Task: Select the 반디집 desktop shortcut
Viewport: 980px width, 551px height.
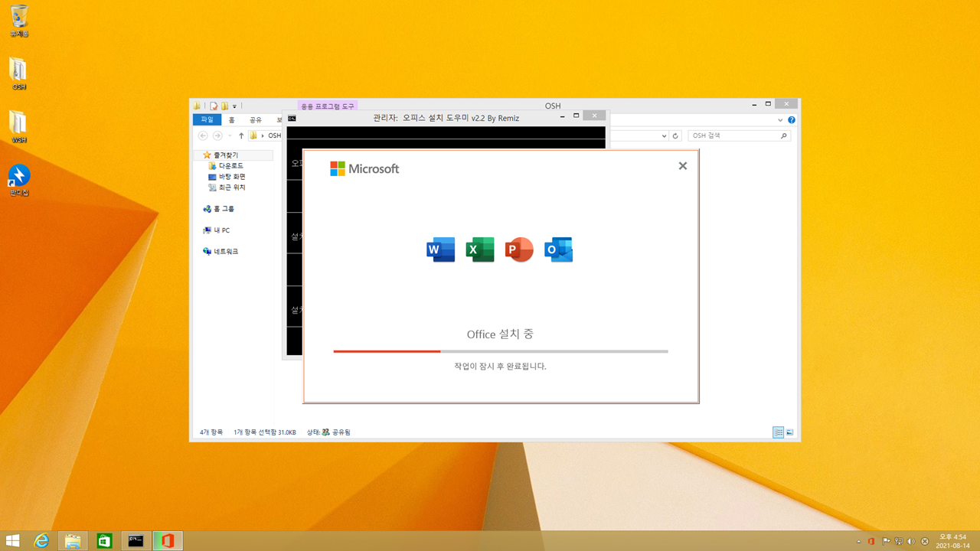Action: [19, 180]
